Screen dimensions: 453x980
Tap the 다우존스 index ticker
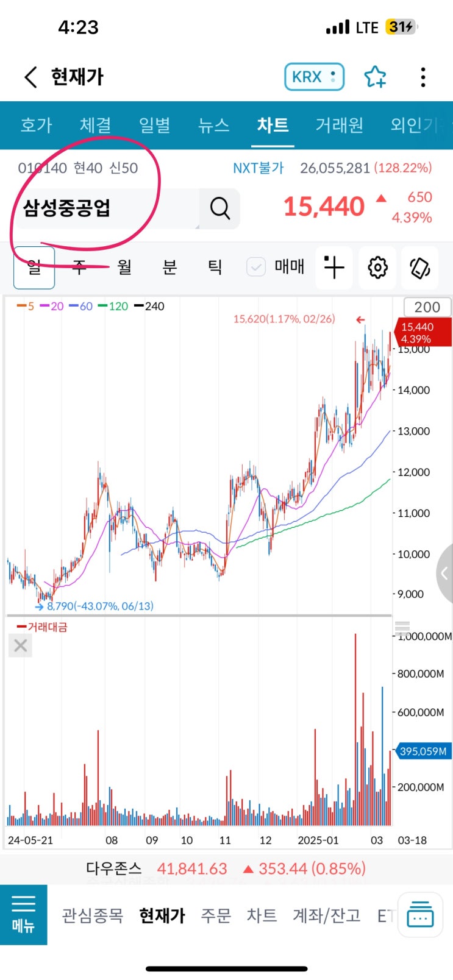point(226,868)
